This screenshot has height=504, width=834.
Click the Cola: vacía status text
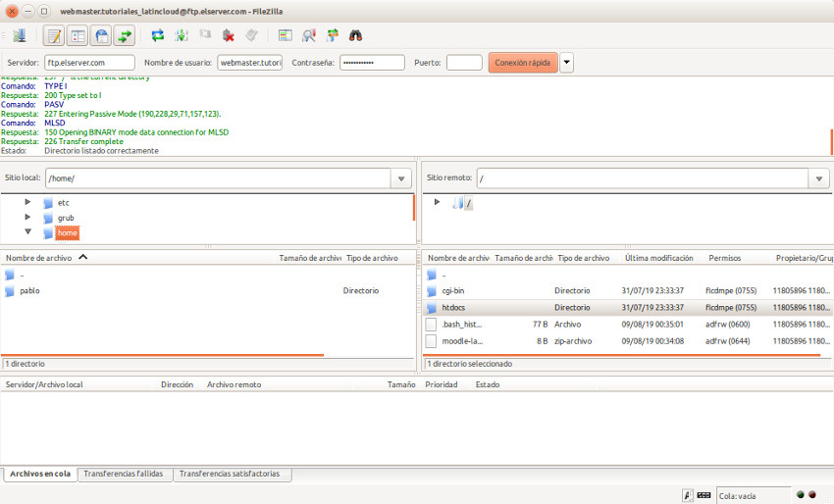[x=737, y=496]
